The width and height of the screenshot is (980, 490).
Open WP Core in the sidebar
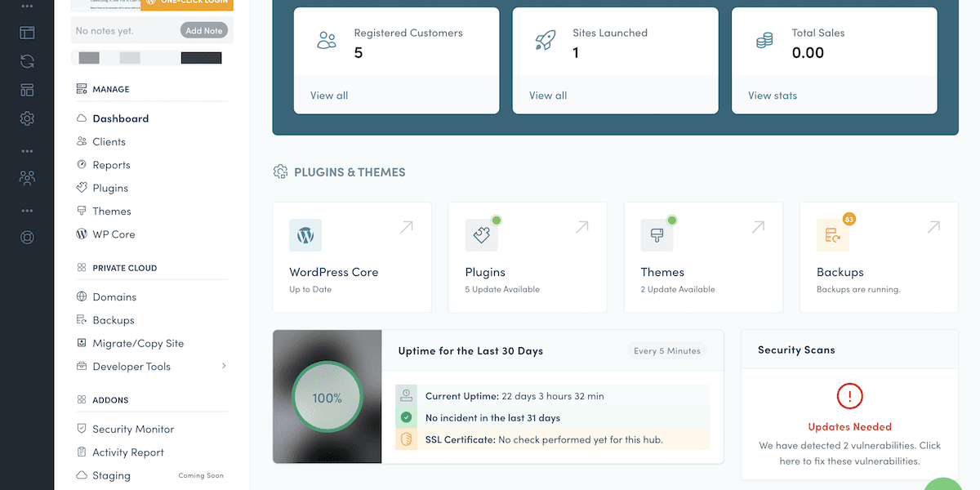click(114, 234)
